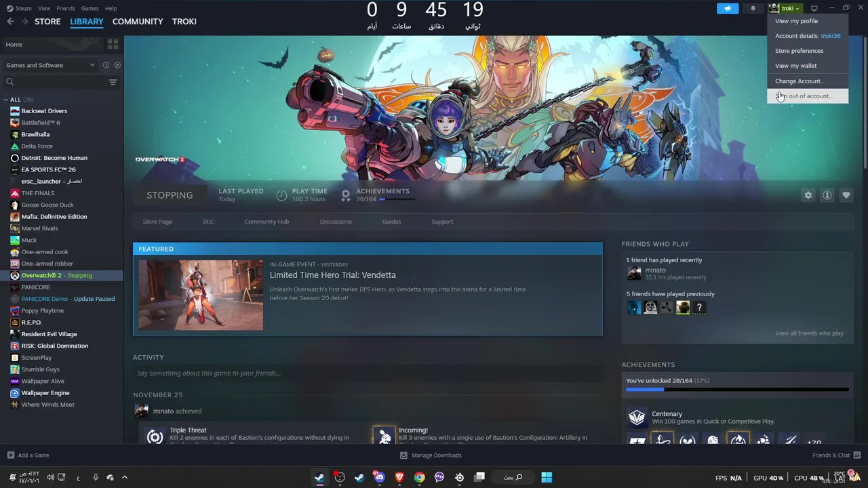Image resolution: width=868 pixels, height=488 pixels.
Task: Open the Friends menu
Action: 66,8
